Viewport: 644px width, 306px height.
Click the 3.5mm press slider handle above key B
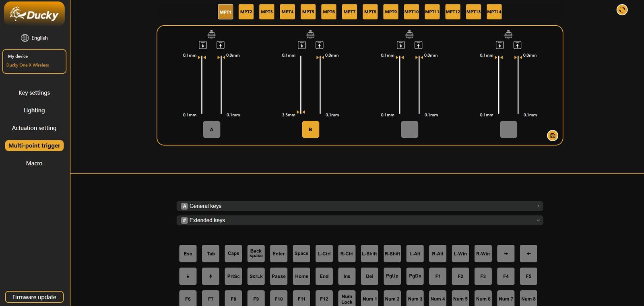point(301,112)
